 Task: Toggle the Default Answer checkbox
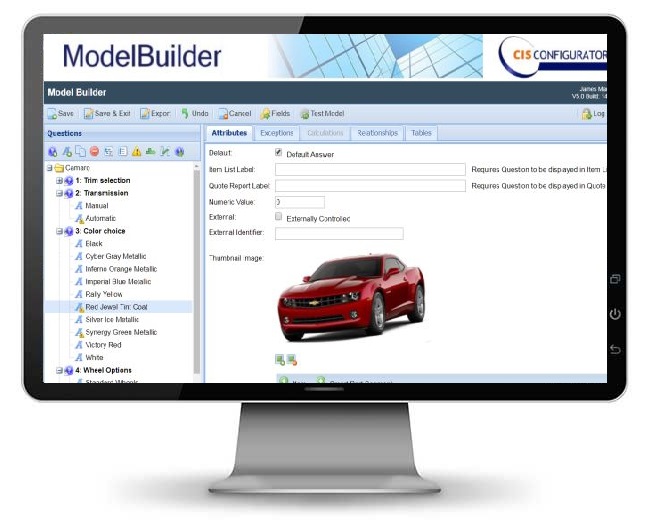point(279,153)
